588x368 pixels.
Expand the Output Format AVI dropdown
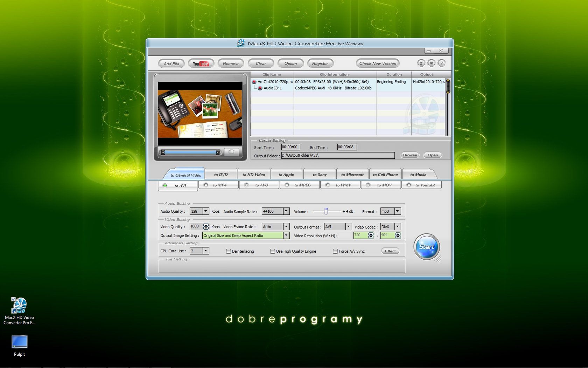click(348, 226)
